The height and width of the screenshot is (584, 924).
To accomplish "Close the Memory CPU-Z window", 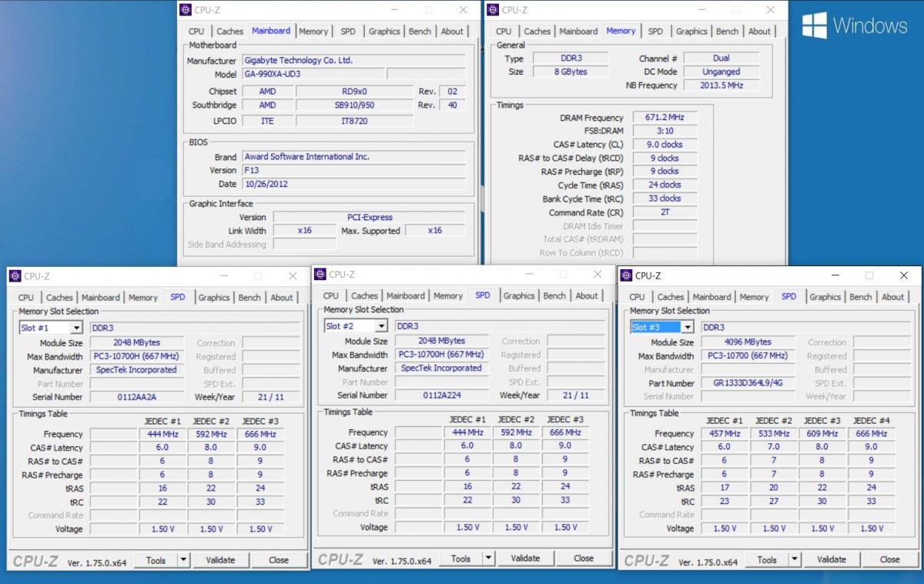I will (x=770, y=10).
